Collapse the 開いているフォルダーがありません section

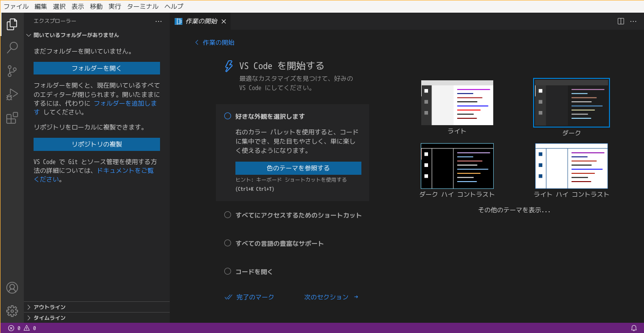tap(97, 35)
